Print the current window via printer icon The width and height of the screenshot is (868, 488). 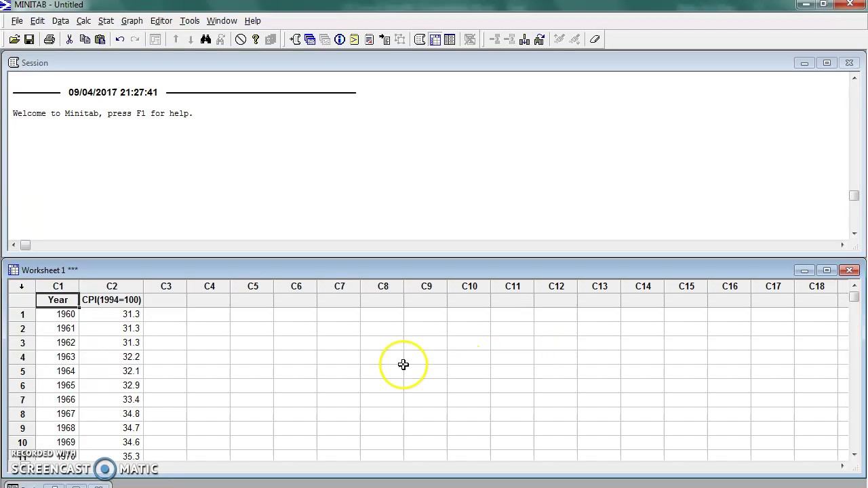tap(50, 39)
